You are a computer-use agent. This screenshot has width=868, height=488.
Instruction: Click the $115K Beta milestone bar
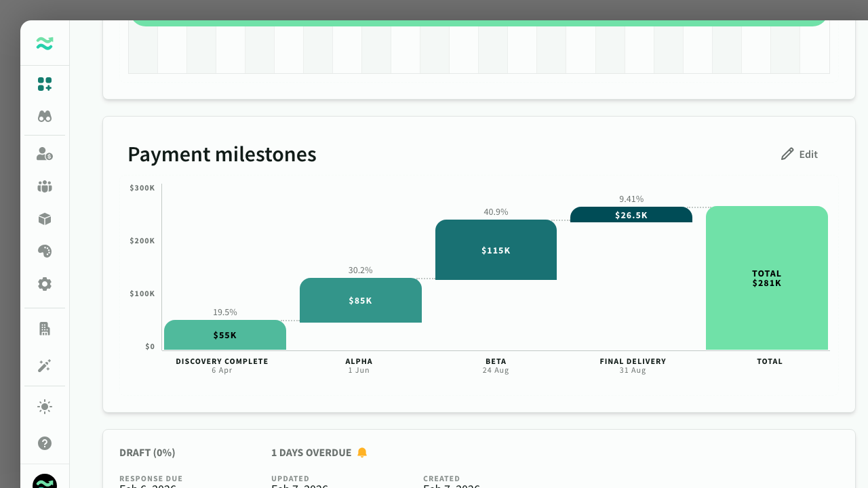[x=496, y=250]
